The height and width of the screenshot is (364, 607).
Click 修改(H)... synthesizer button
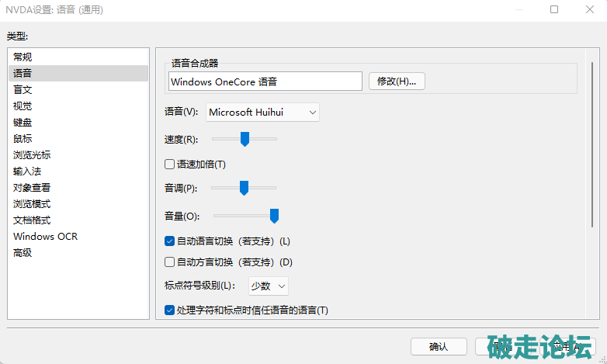pos(397,81)
